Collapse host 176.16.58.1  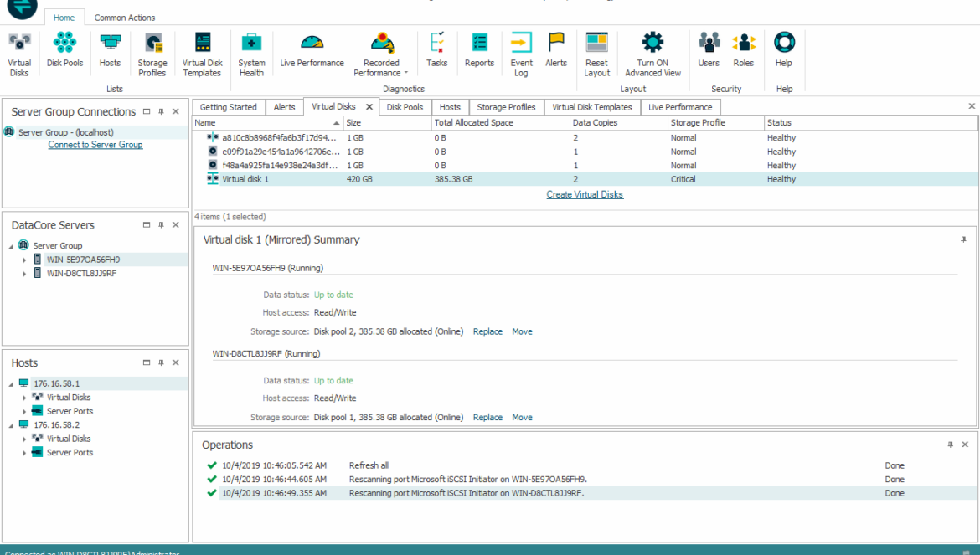click(11, 384)
